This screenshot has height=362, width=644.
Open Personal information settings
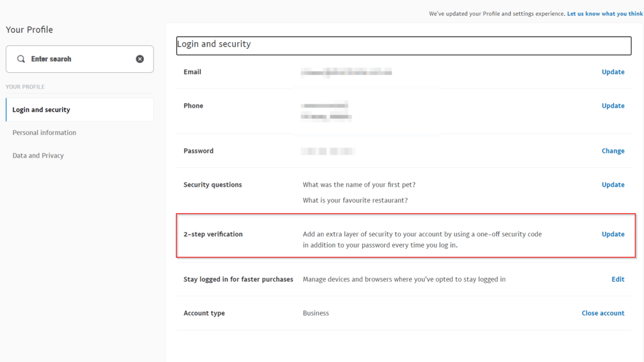(44, 133)
